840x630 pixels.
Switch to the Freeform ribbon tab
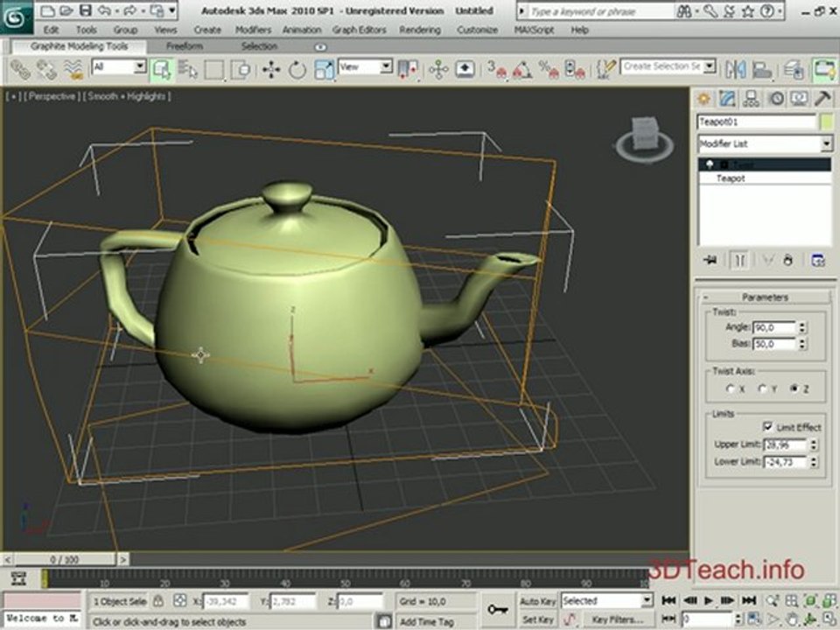[x=185, y=46]
